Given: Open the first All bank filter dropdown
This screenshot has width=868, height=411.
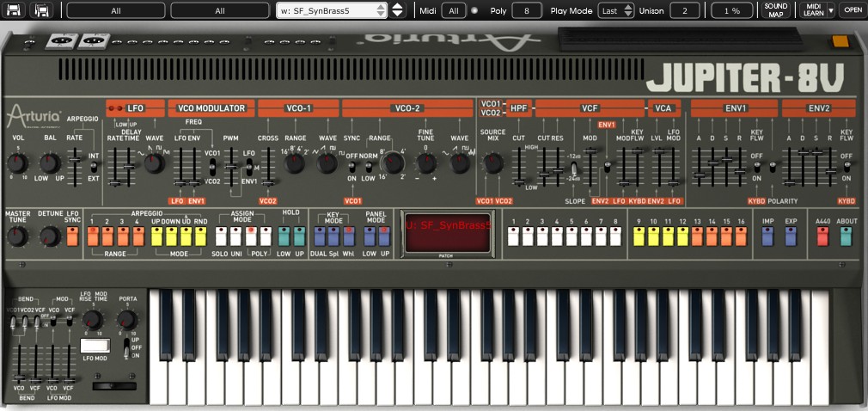Looking at the screenshot, I should [116, 10].
